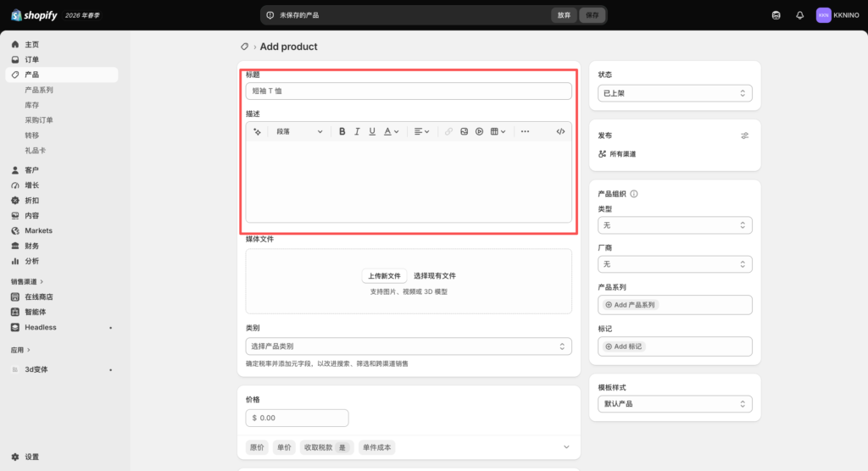Click the 保存 save button
868x471 pixels.
pyautogui.click(x=593, y=15)
